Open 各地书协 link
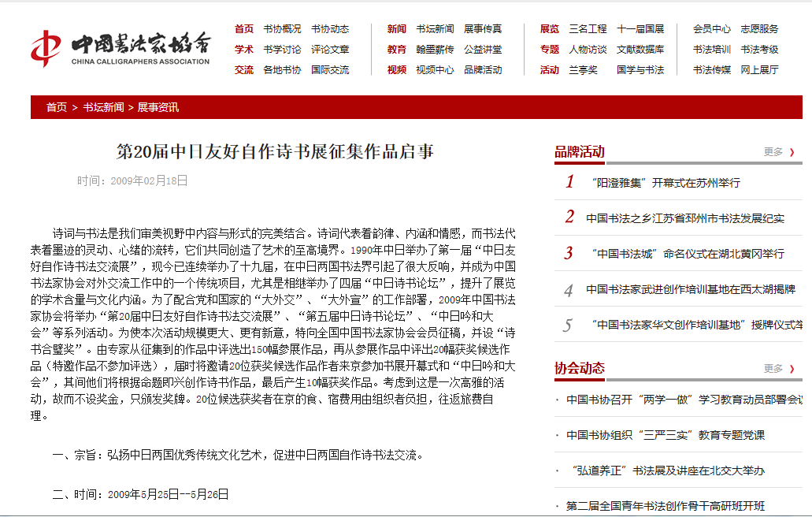The height and width of the screenshot is (517, 812). point(282,70)
